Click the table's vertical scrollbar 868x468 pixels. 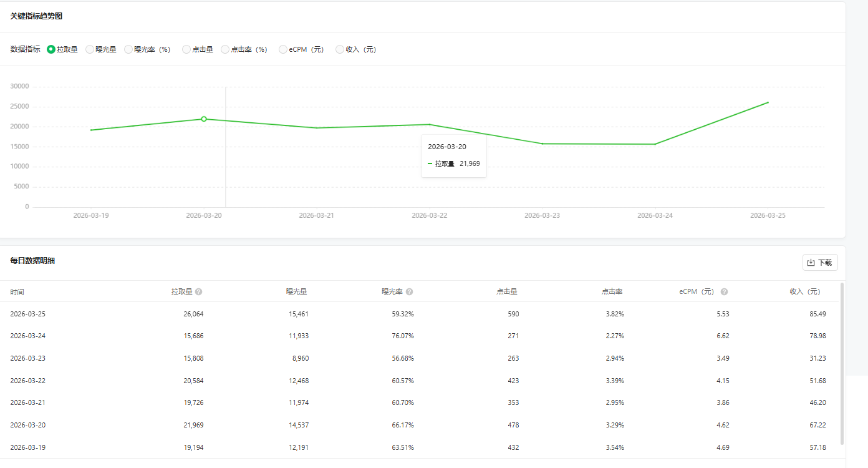coord(842,362)
